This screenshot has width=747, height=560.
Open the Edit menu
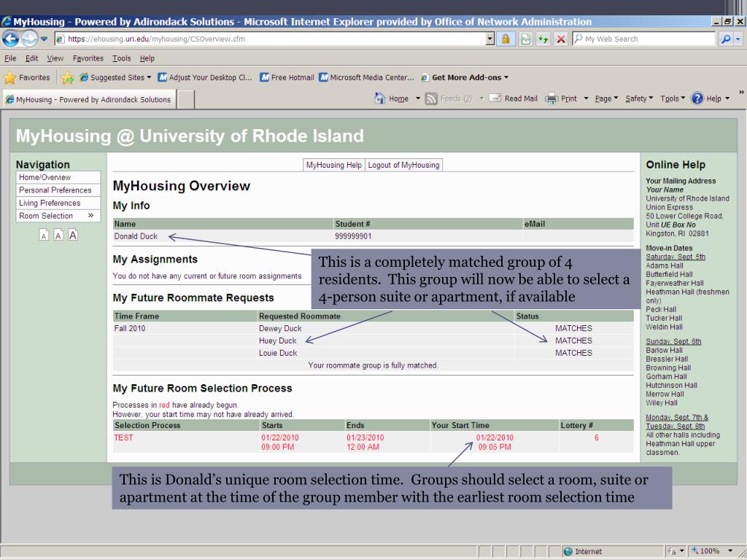pyautogui.click(x=31, y=58)
